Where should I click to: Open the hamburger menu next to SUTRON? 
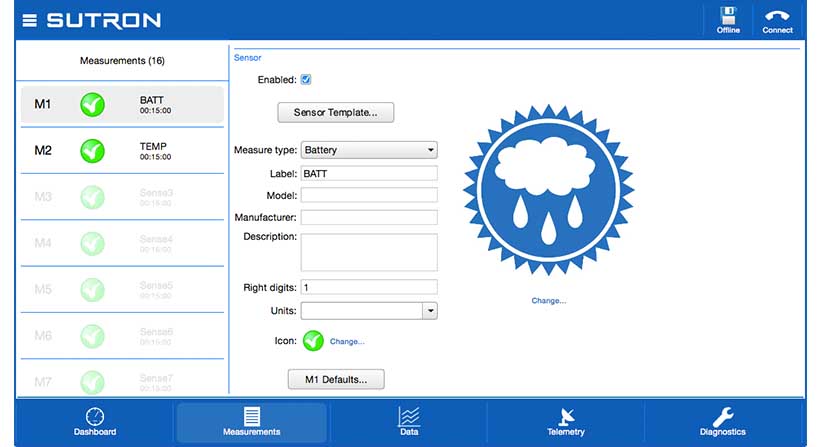point(30,20)
